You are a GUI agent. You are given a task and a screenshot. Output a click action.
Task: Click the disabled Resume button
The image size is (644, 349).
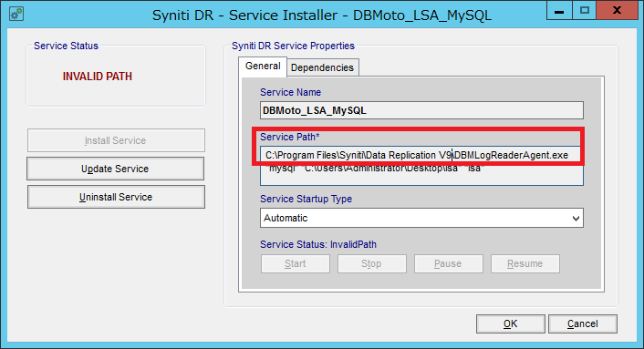pos(525,263)
